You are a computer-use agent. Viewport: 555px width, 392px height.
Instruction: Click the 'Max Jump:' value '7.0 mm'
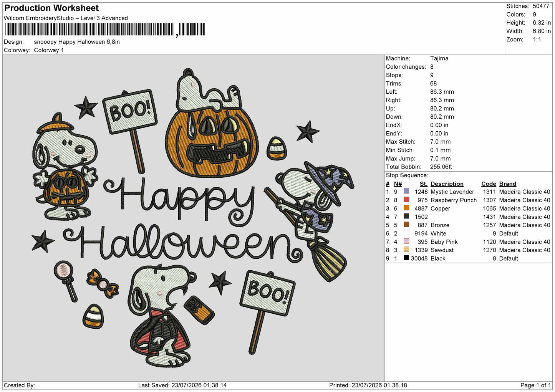pos(440,159)
